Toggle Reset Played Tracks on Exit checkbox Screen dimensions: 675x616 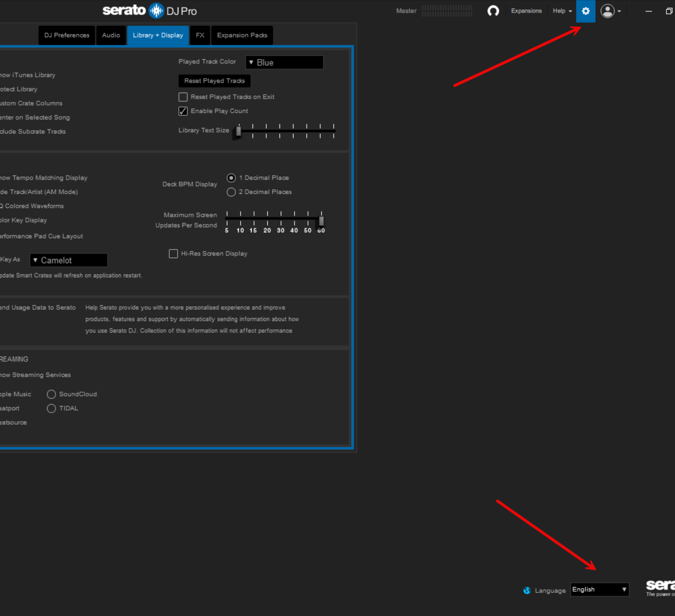pyautogui.click(x=183, y=97)
